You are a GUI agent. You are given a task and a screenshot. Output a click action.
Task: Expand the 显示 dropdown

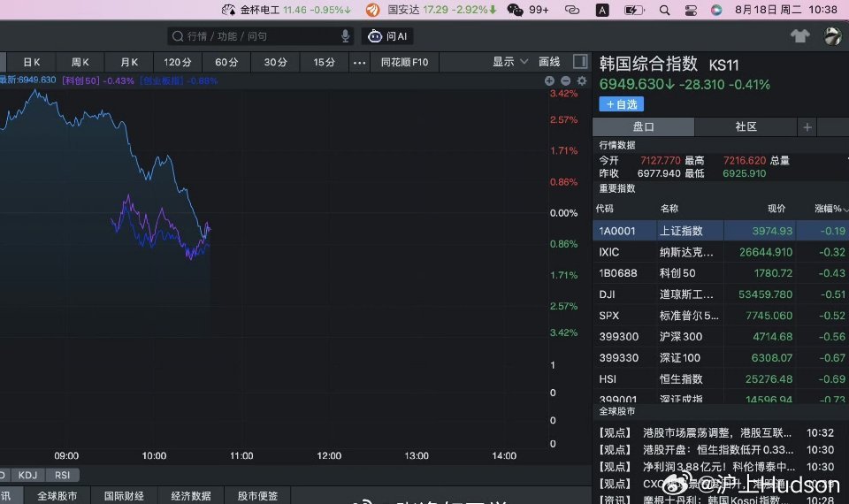coord(509,62)
